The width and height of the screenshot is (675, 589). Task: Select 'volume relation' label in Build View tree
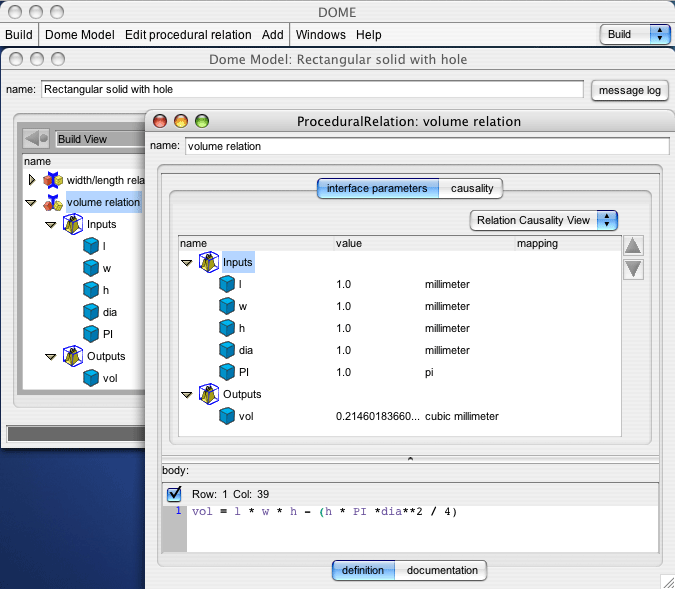103,202
